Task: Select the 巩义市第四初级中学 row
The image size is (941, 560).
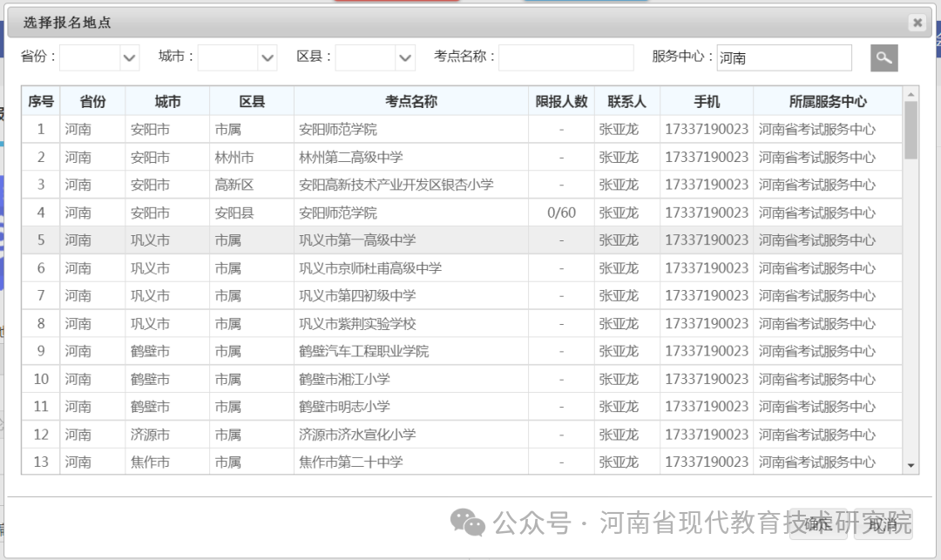Action: pyautogui.click(x=462, y=295)
